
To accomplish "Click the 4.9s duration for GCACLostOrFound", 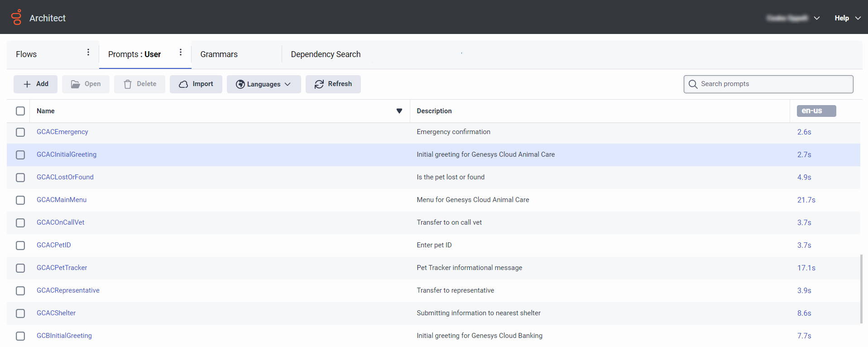I will pos(804,178).
